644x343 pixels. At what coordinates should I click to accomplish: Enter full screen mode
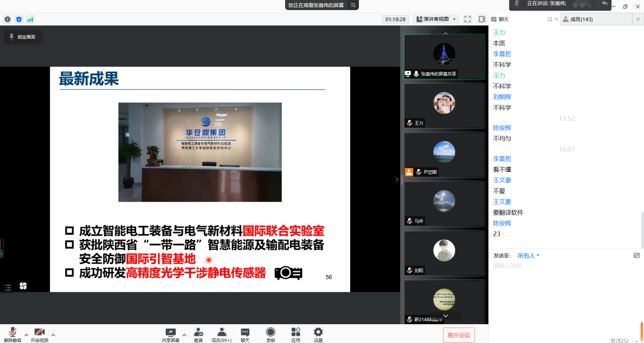click(468, 19)
